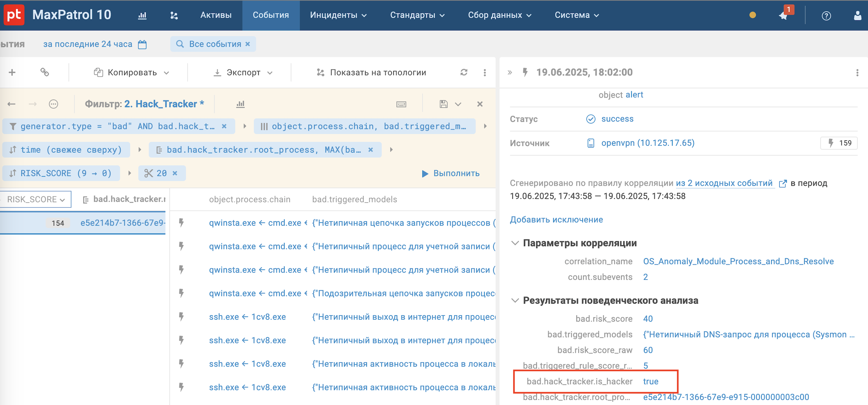Click the 'success' status value
868x405 pixels.
[x=617, y=119]
